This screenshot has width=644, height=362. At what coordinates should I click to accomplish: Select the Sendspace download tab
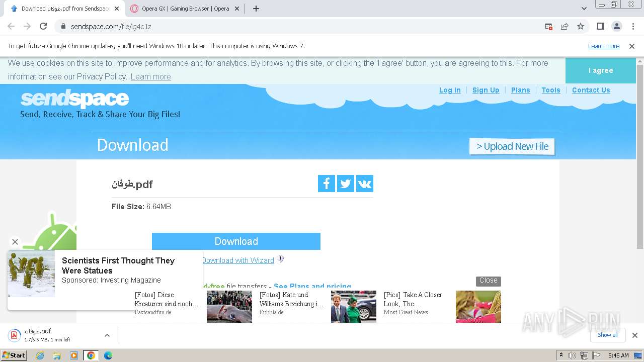(64, 9)
